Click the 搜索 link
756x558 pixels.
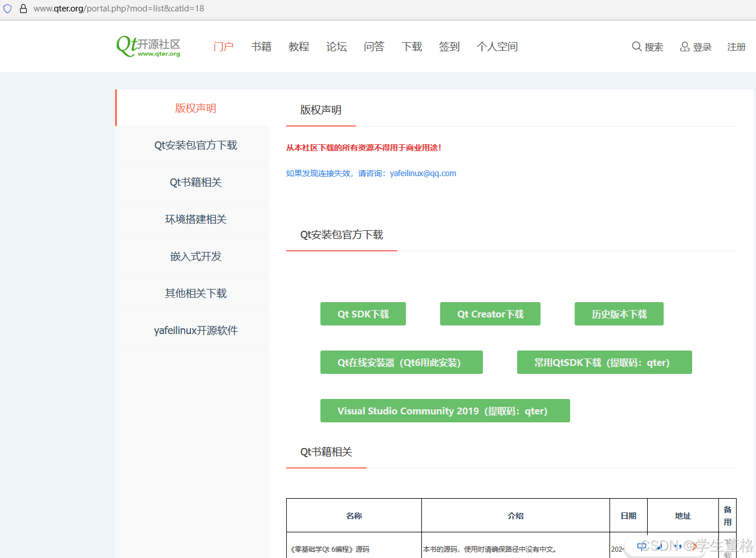(x=653, y=47)
